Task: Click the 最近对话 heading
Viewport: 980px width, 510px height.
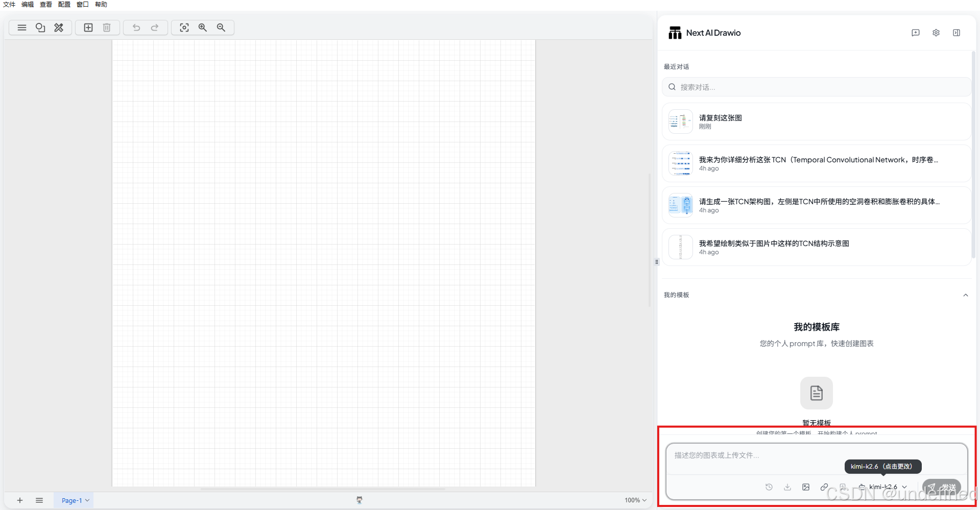Action: (676, 67)
